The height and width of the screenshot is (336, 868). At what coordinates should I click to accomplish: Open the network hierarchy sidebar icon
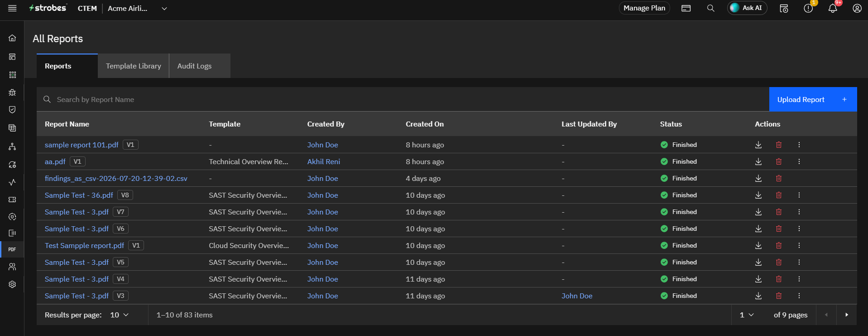12,146
